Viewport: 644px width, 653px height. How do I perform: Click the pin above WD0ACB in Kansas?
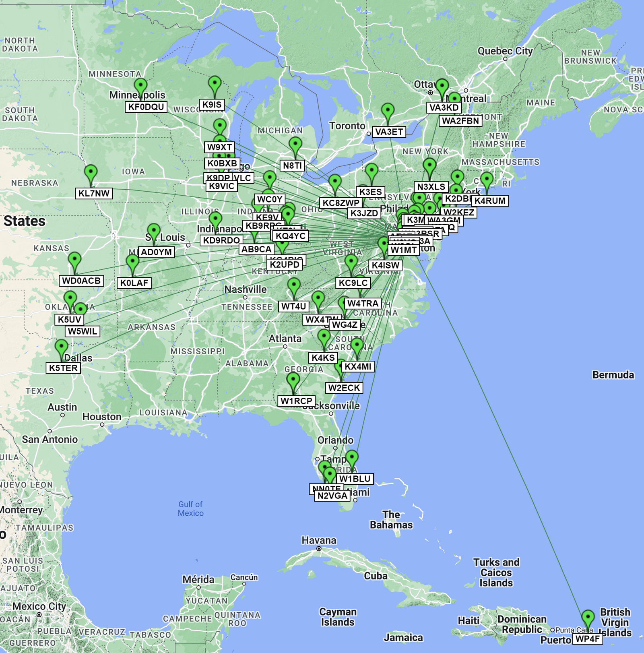[74, 260]
